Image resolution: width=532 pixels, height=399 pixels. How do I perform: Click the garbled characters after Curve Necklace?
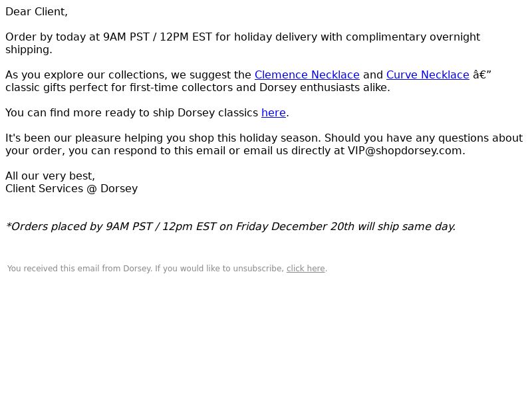coord(482,74)
